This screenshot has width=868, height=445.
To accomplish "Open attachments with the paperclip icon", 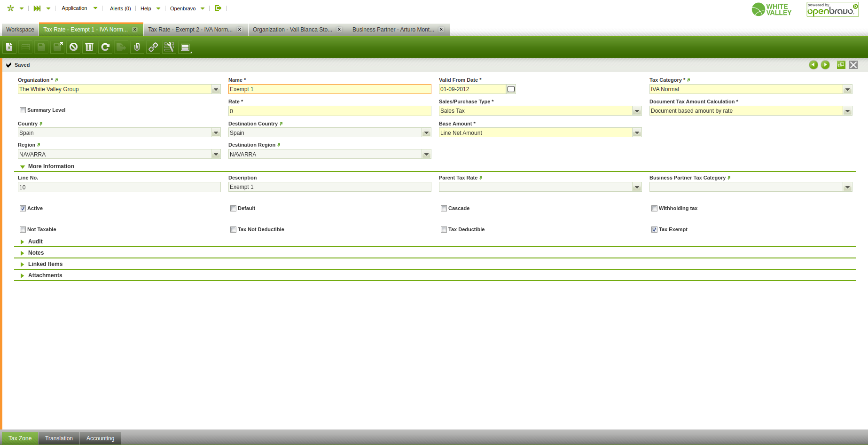I will tap(137, 47).
